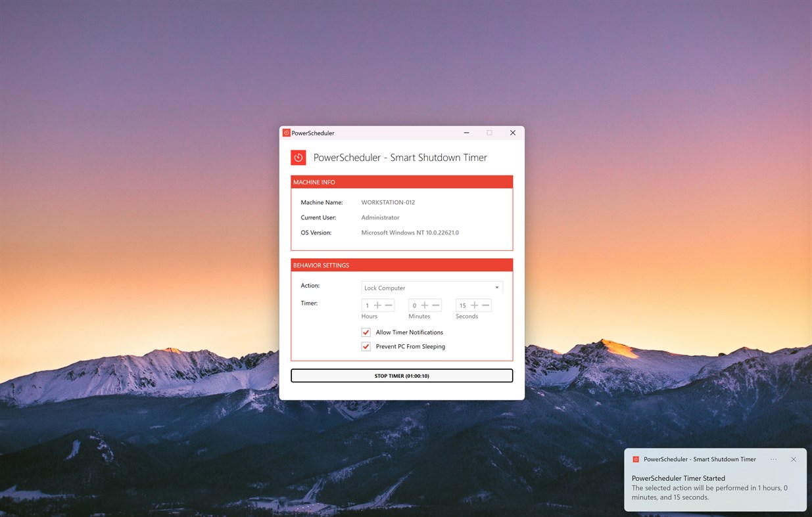The width and height of the screenshot is (812, 517).
Task: Click the Minutes input field
Action: (x=414, y=305)
